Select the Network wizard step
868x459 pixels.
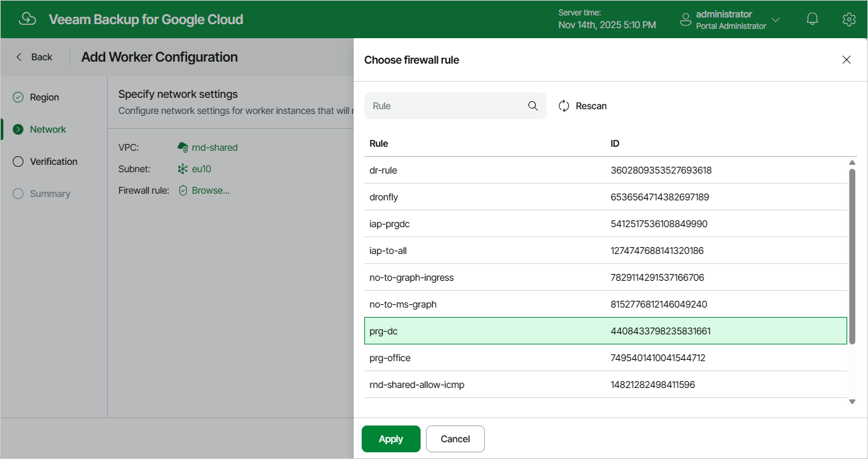(x=48, y=129)
